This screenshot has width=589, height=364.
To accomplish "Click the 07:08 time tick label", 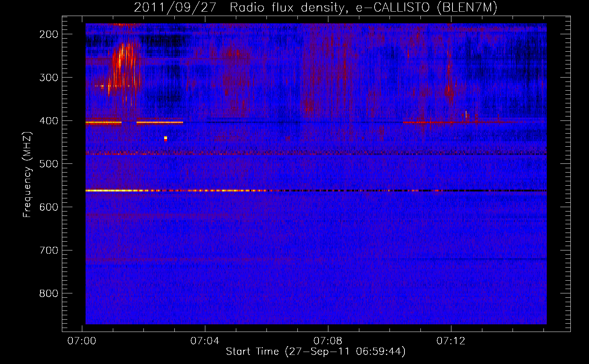I will pos(328,341).
